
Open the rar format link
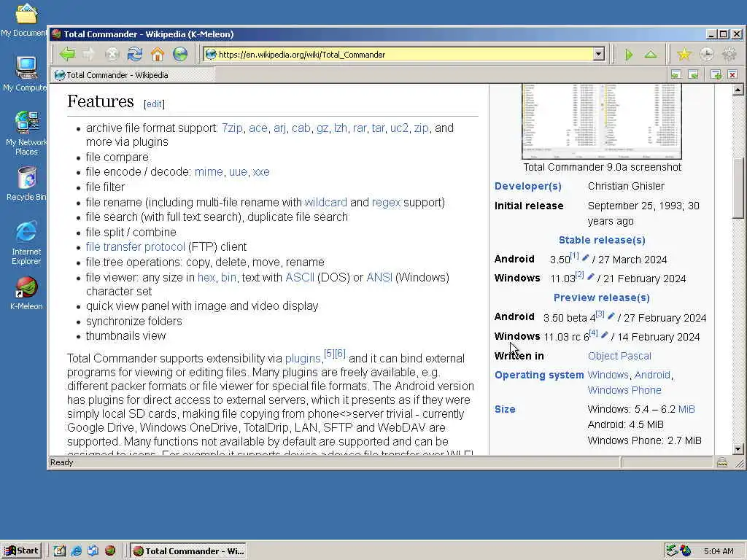click(x=360, y=128)
